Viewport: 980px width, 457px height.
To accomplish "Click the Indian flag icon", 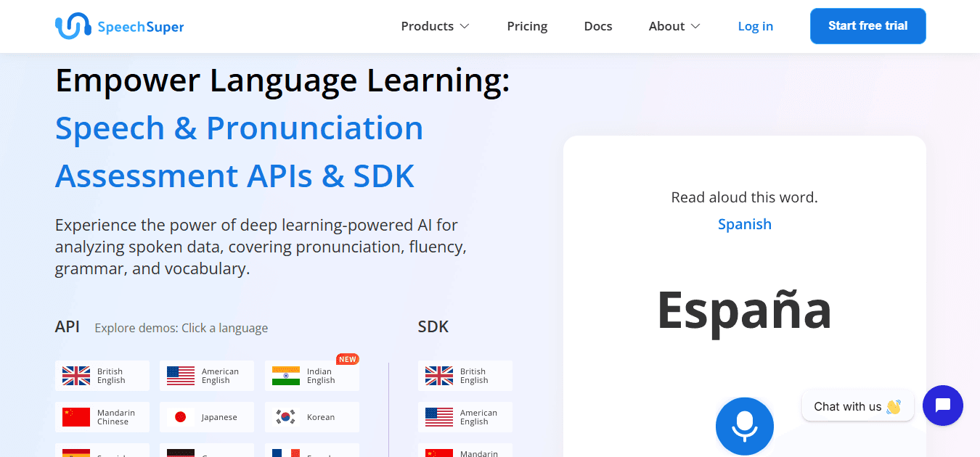I will coord(286,376).
